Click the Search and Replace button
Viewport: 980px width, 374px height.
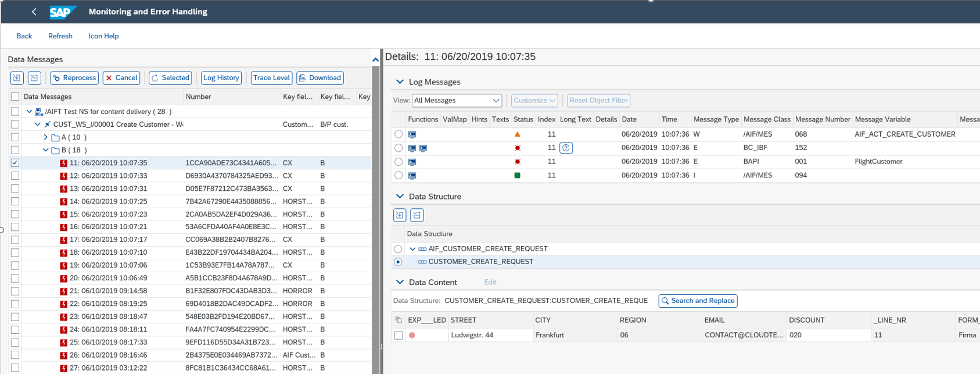point(698,301)
